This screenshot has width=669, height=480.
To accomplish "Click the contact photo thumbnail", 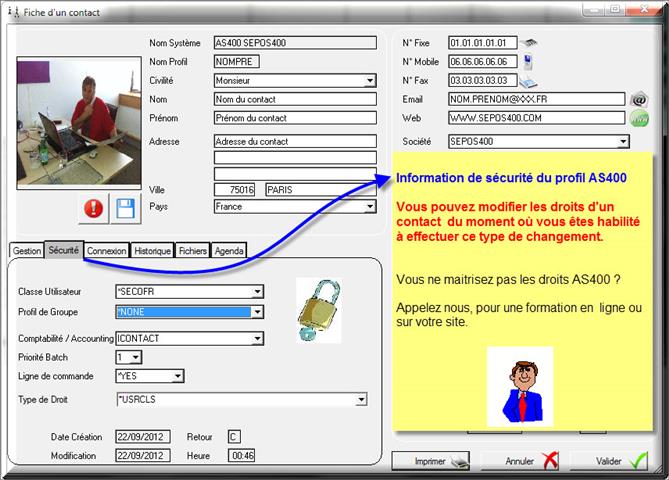I will coord(79,123).
